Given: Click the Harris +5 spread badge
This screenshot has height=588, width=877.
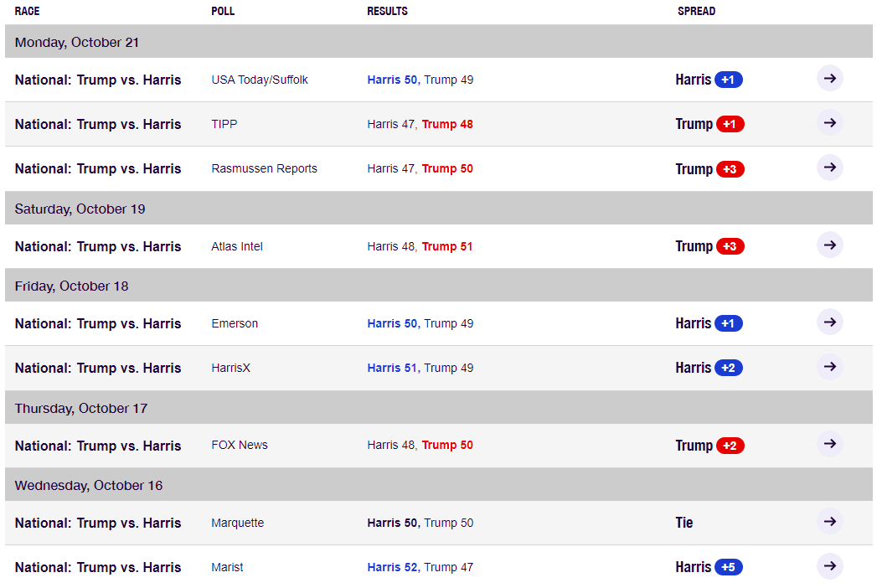Looking at the screenshot, I should tap(728, 568).
